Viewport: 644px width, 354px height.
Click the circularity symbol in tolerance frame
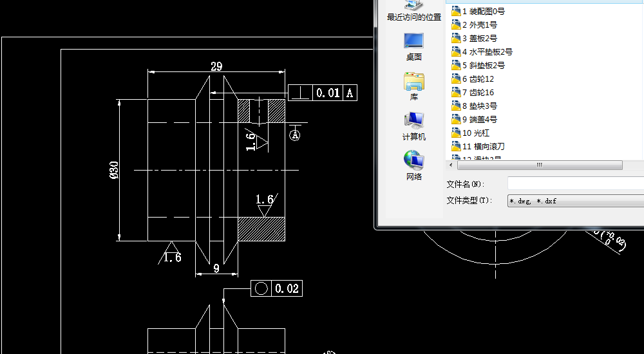[x=261, y=288]
